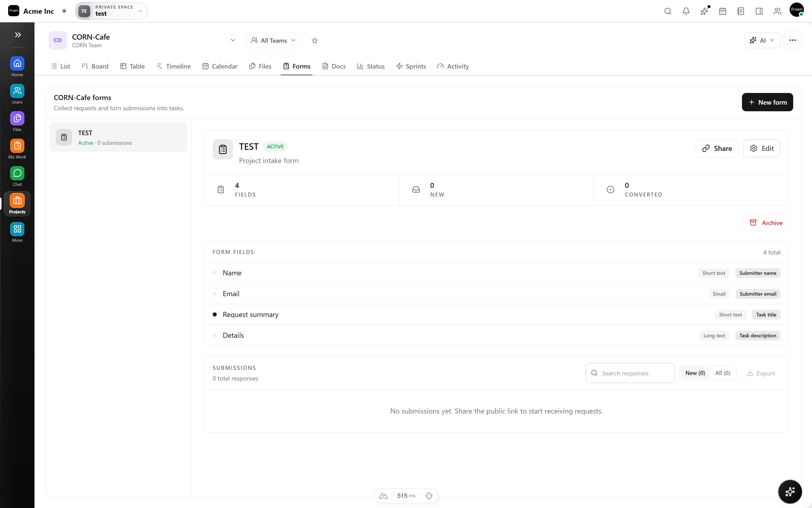
Task: Open the floating AI assistant button
Action: (x=790, y=491)
